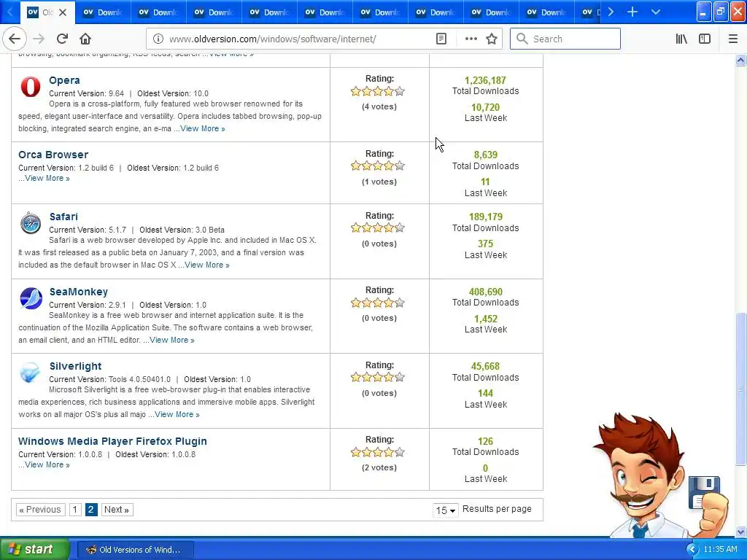Open the Opera software page link
The image size is (747, 560).
(64, 80)
